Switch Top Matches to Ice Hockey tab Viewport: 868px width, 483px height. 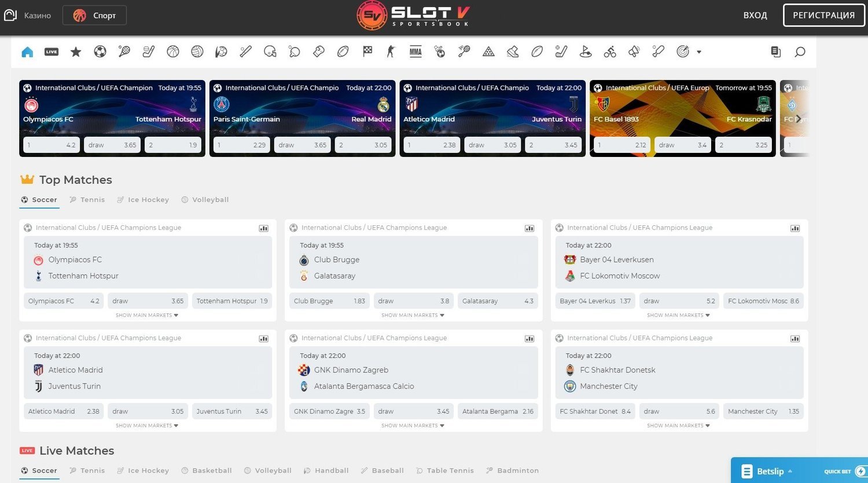143,200
